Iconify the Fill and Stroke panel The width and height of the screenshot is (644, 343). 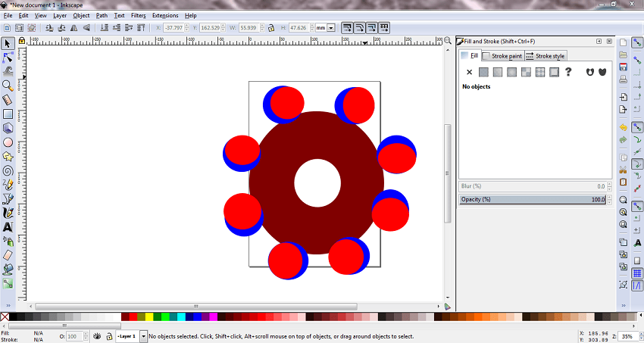coord(599,42)
